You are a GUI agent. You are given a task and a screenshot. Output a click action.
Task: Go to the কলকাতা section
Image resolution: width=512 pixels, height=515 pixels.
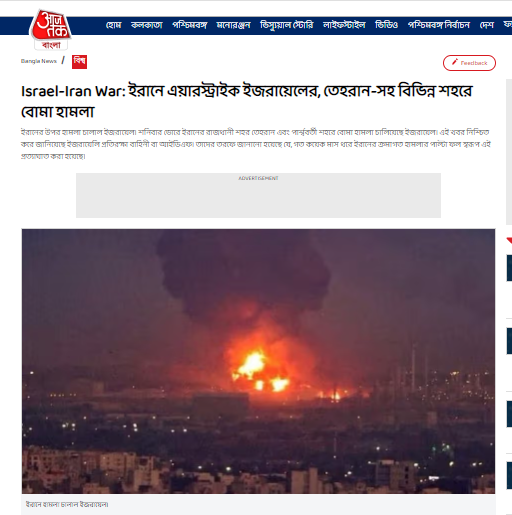(147, 25)
